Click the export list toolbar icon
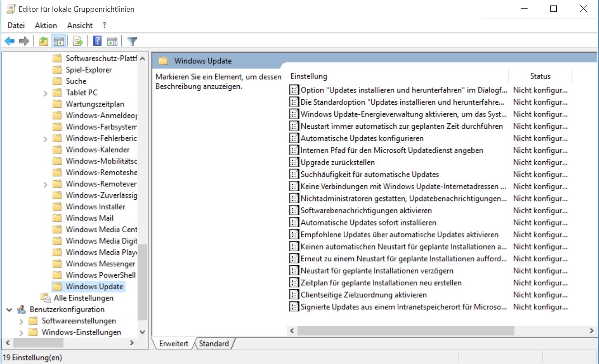Viewport: 599px width, 364px height. point(78,41)
